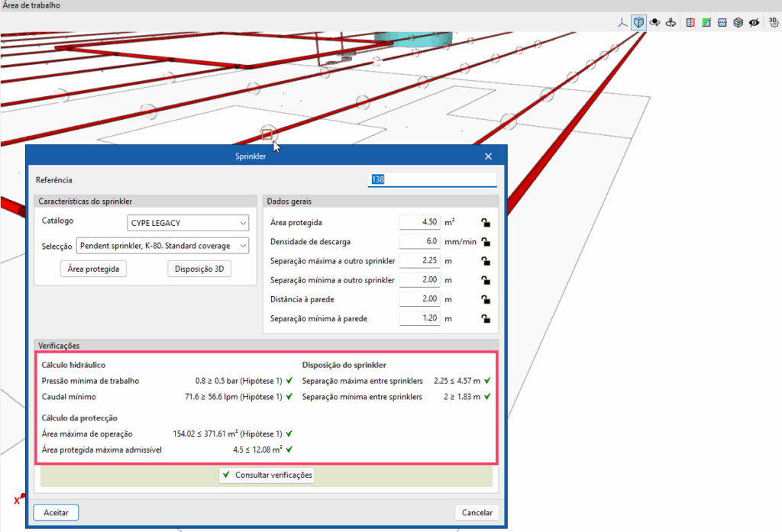Screen dimensions: 782x532
Task: Toggle the crossed-out eye visibility icon
Action: (x=754, y=22)
